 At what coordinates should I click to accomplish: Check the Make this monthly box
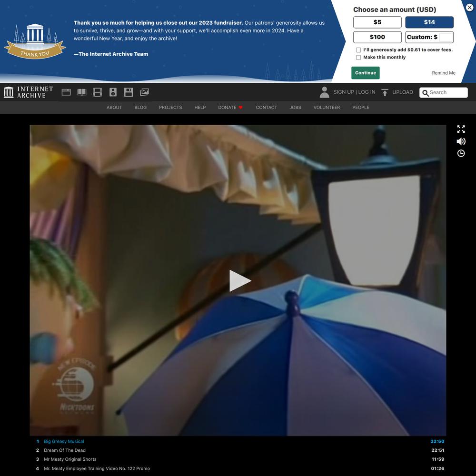(x=358, y=58)
